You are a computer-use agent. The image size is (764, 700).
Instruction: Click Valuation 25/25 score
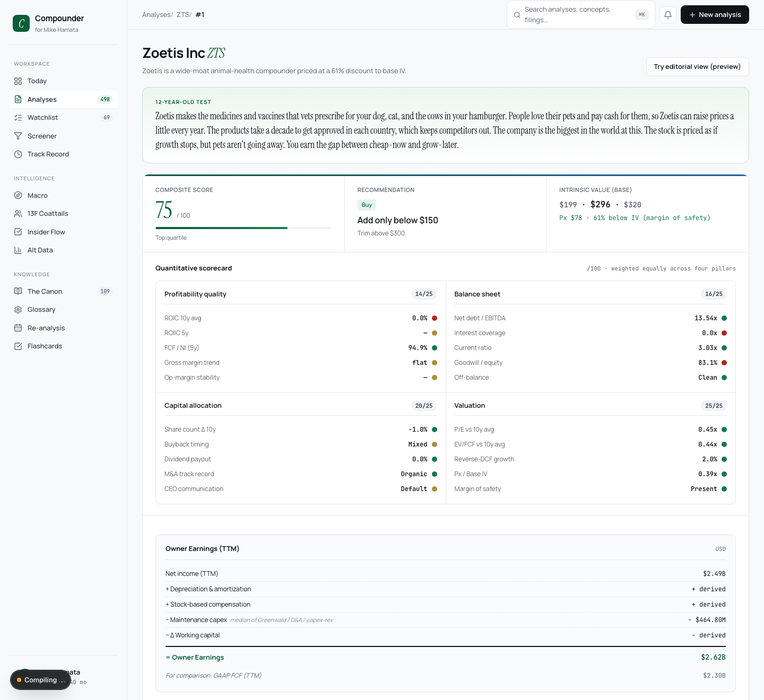(714, 406)
